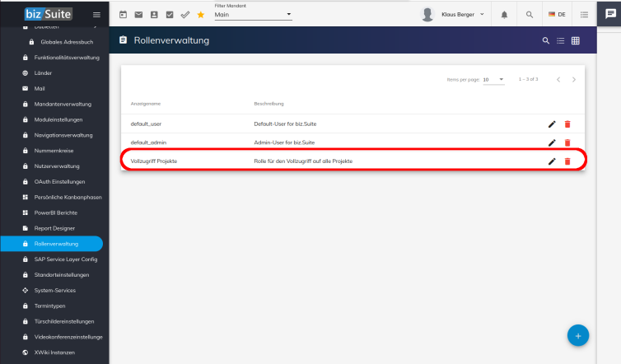This screenshot has width=621, height=364.
Task: Open Standorteinstellungen in sidebar
Action: (62, 275)
